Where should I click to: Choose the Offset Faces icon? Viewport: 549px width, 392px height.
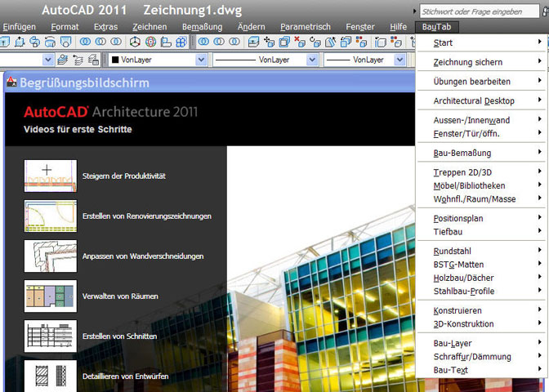[x=284, y=42]
